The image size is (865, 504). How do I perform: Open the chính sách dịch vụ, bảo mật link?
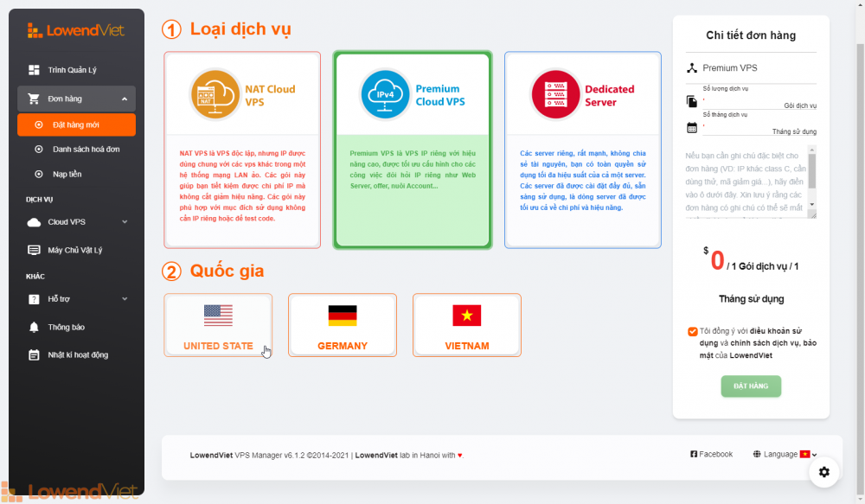pyautogui.click(x=758, y=349)
